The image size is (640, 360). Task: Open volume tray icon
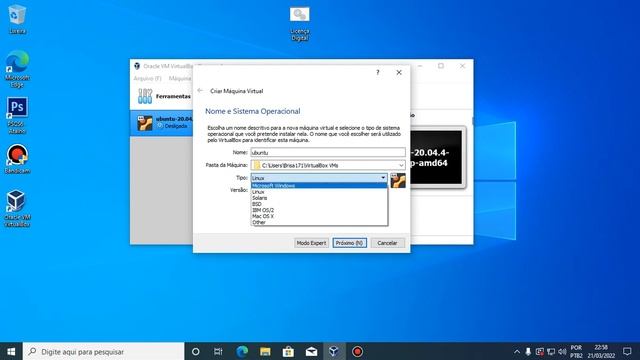(562, 351)
